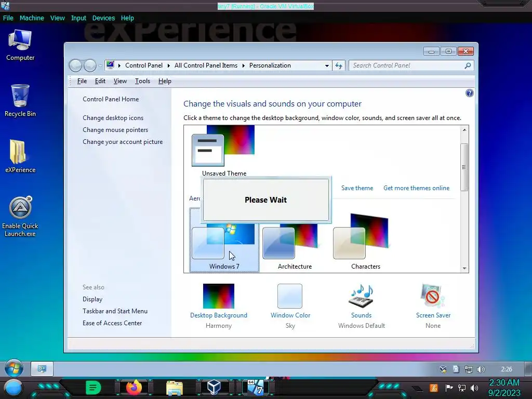The image size is (532, 399).
Task: Click the Help question mark icon
Action: click(x=469, y=93)
